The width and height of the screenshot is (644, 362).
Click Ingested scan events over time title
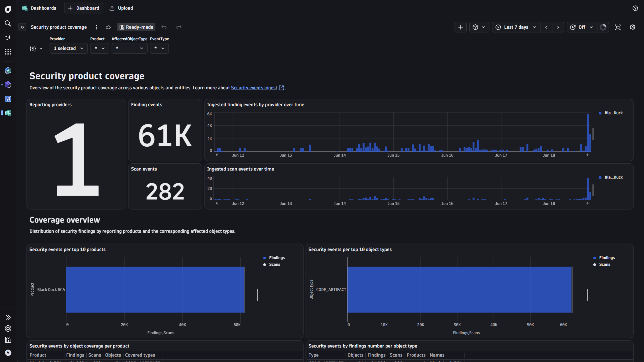click(240, 169)
